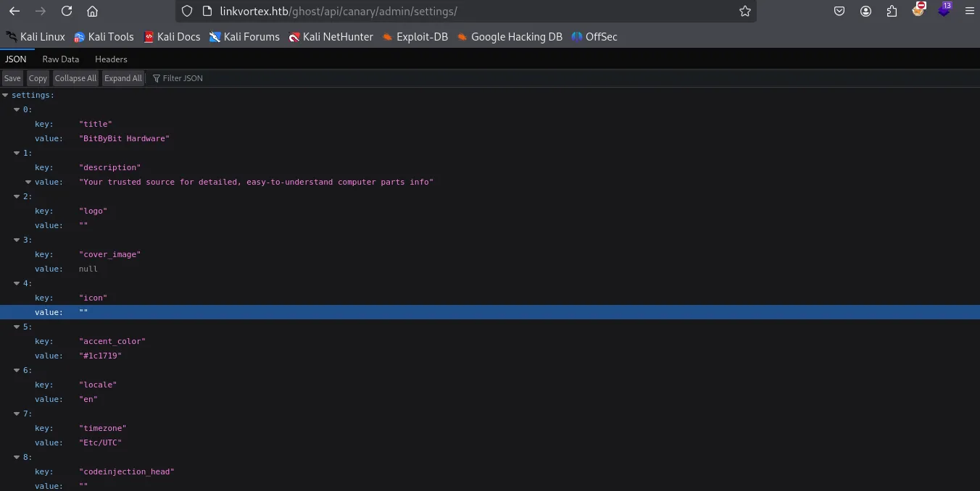Click the orange extension icon with red badge

pyautogui.click(x=918, y=9)
